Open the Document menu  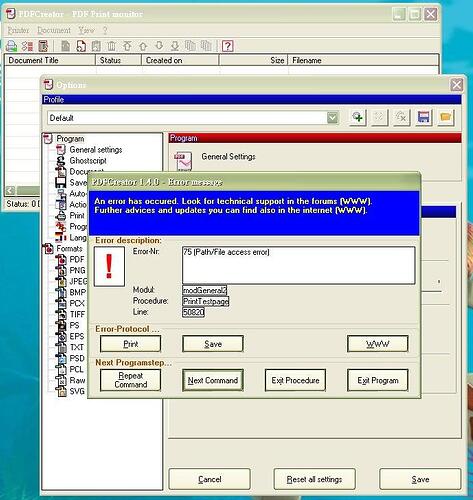pos(54,30)
